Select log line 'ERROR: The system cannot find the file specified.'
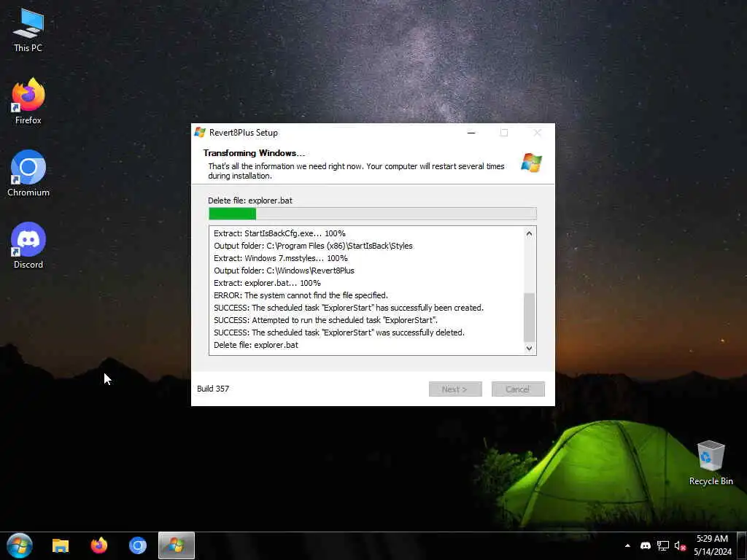 [x=301, y=295]
